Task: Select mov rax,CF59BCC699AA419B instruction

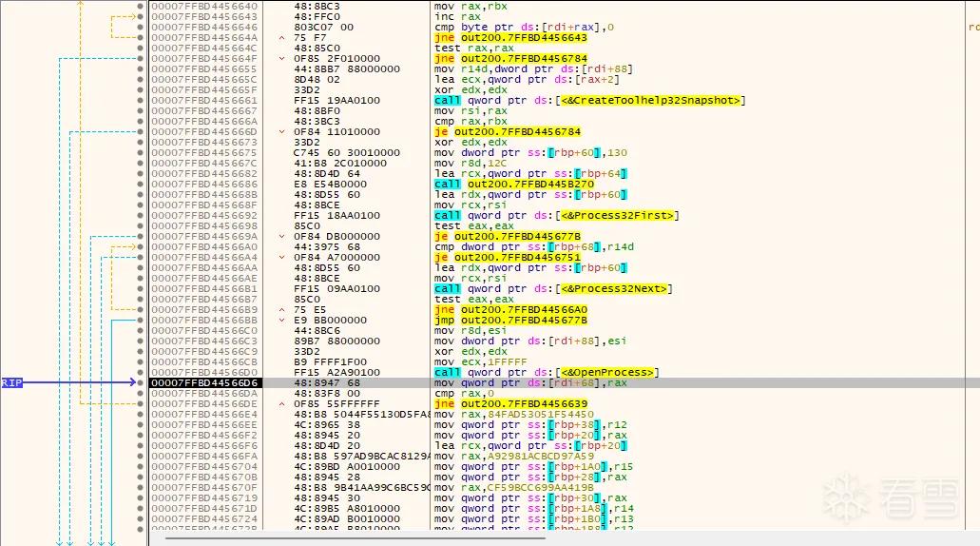Action: click(x=513, y=487)
